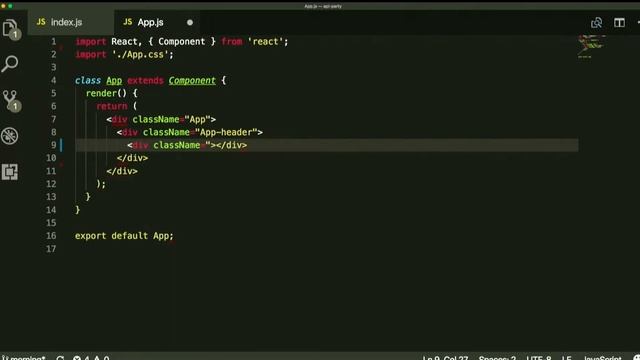Click 'export default App;' on line 16
The width and height of the screenshot is (640, 360).
point(124,236)
